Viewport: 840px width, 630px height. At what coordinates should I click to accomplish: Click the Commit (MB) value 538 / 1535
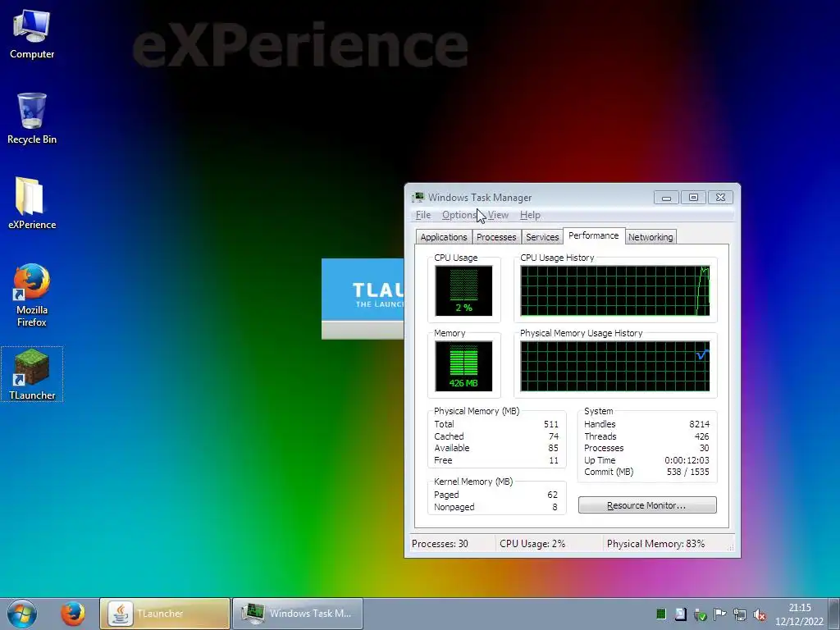point(688,472)
